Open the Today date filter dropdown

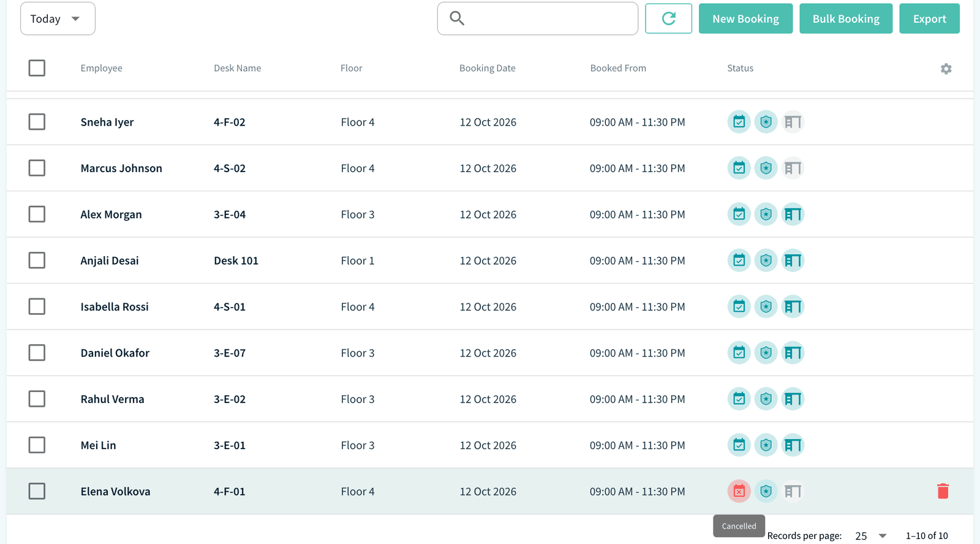click(x=58, y=18)
